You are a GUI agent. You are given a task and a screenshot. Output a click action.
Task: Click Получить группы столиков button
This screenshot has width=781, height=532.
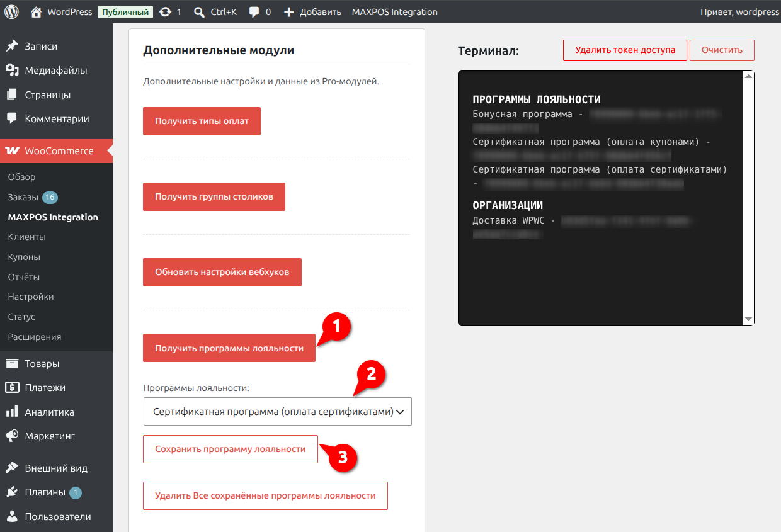click(214, 196)
